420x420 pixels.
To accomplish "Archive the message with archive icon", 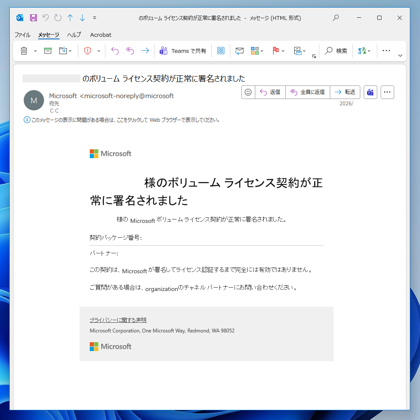I will click(48, 51).
